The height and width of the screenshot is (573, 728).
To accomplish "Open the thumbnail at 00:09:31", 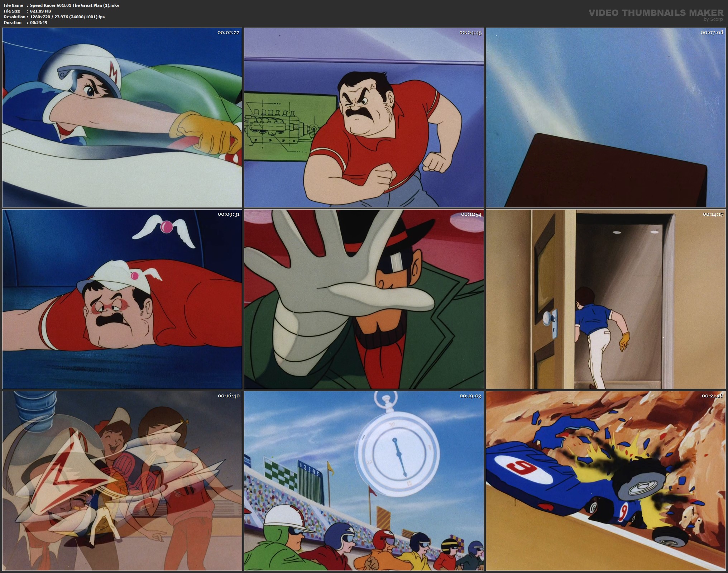I will [122, 299].
